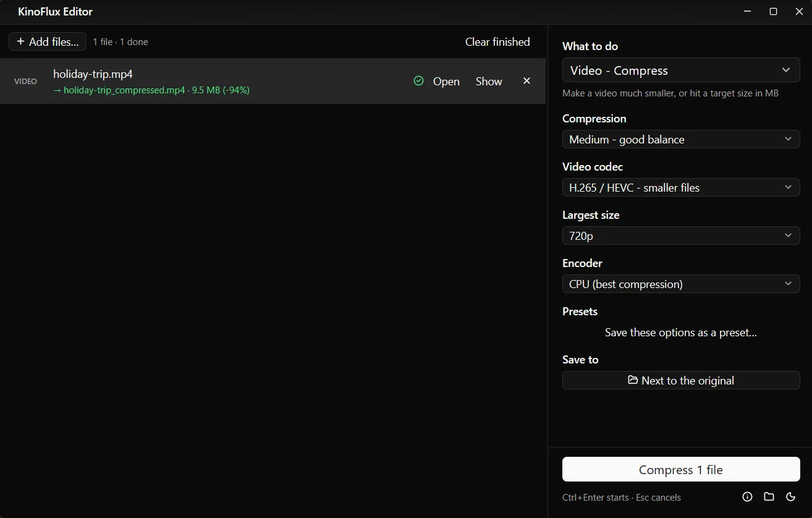
Task: Click the "1 file · 1 done" status text
Action: 121,42
